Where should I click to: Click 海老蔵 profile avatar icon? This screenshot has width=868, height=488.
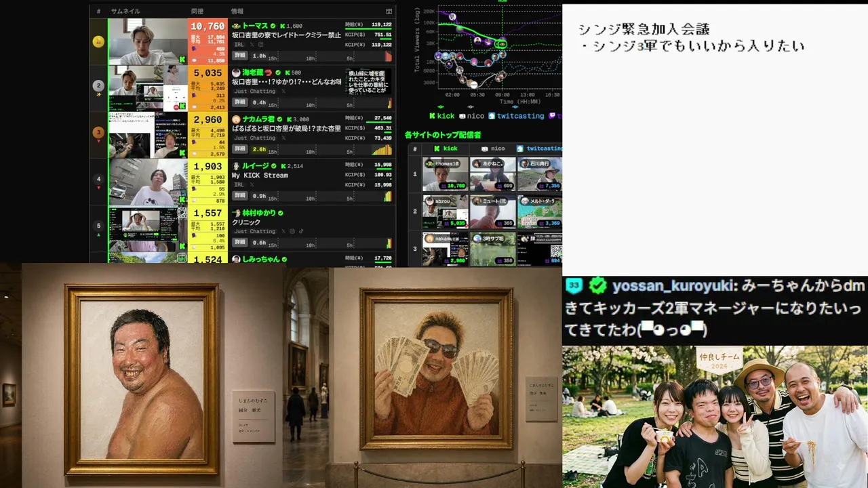click(236, 73)
